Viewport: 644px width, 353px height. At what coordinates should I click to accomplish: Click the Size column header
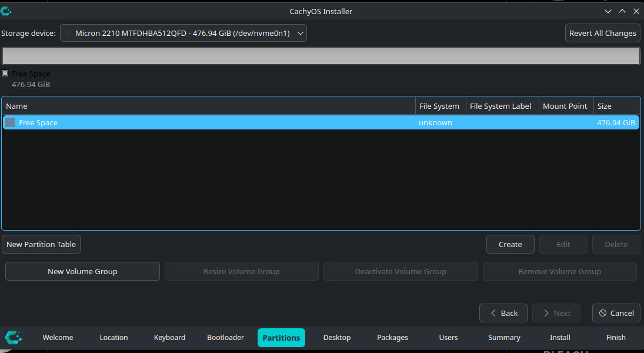[x=616, y=106]
